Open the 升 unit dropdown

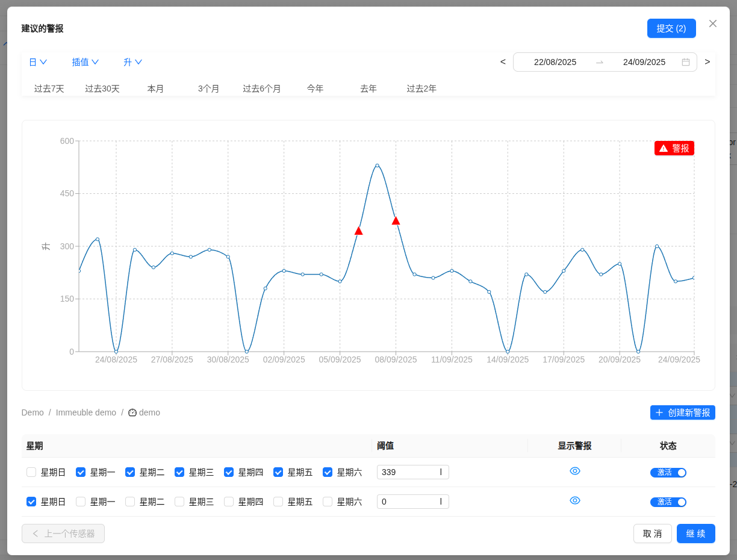pos(132,62)
